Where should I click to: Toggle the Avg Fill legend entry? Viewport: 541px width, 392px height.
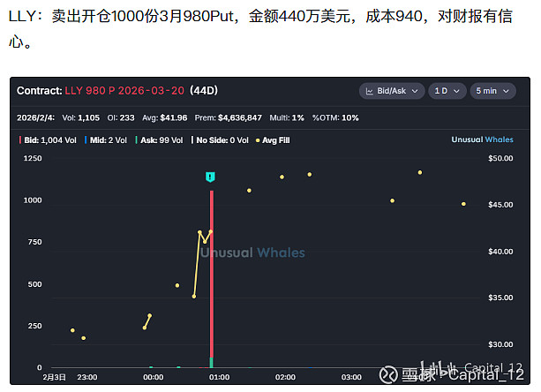(x=273, y=140)
